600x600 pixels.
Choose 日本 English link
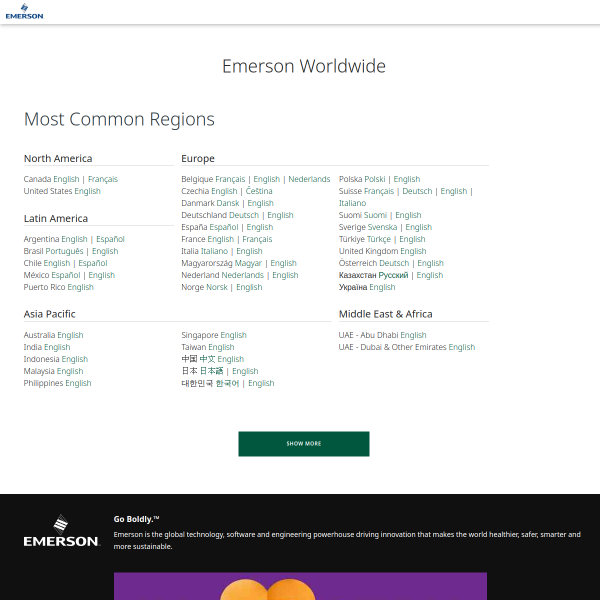[245, 371]
